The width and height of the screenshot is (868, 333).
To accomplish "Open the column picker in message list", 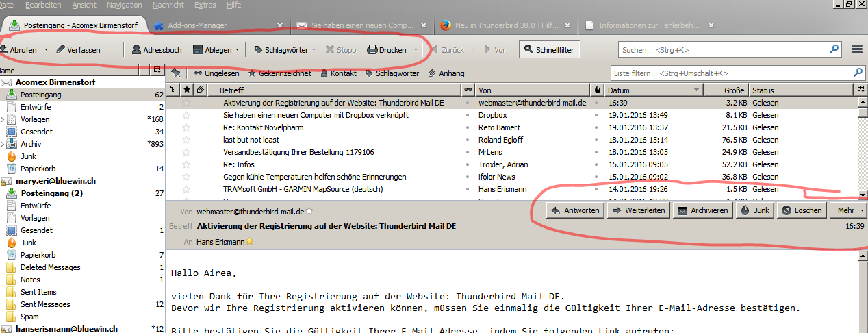I will coord(860,90).
